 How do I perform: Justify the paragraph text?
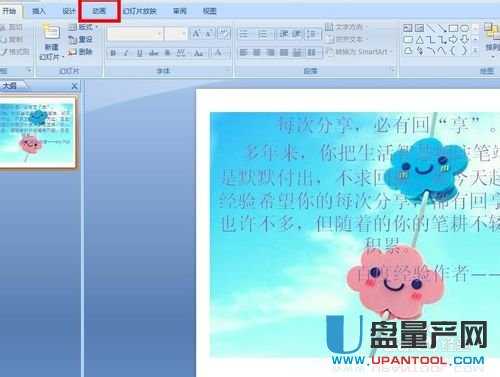(284, 52)
